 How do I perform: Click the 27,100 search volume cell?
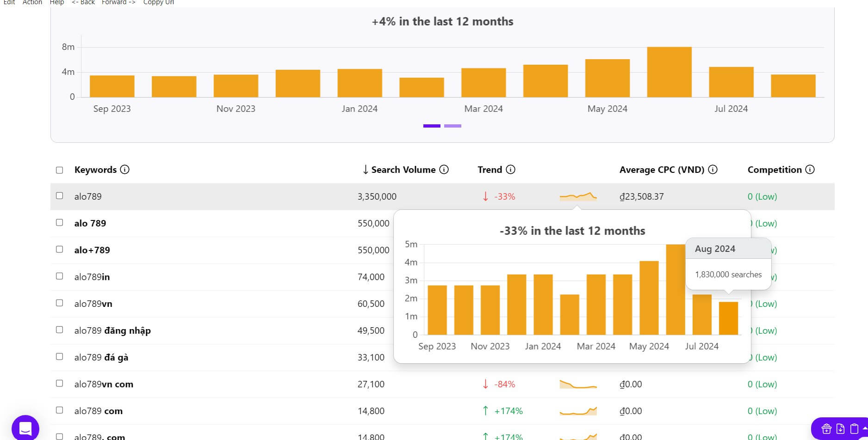click(x=371, y=384)
